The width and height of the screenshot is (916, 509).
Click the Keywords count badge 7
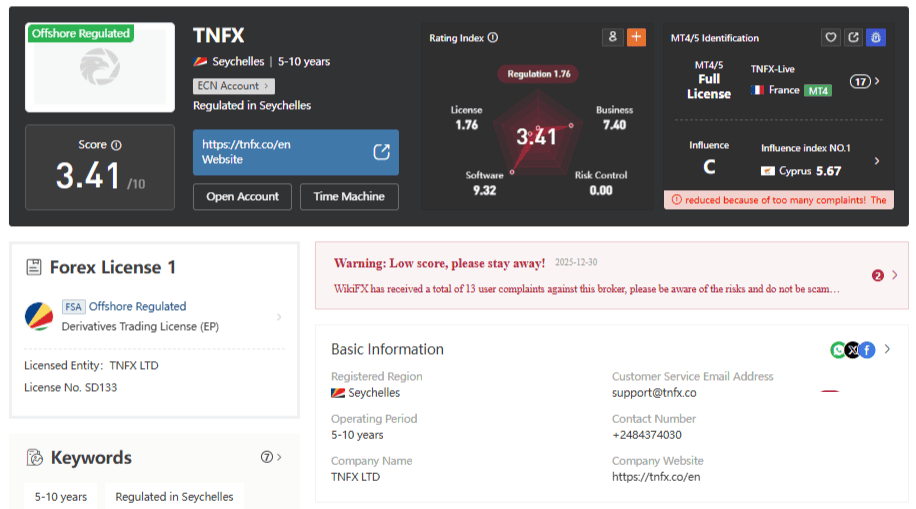point(266,457)
